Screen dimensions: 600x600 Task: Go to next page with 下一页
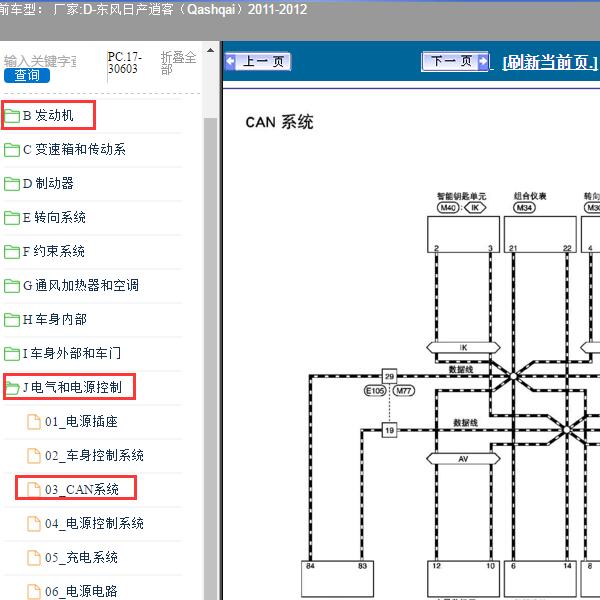point(455,61)
